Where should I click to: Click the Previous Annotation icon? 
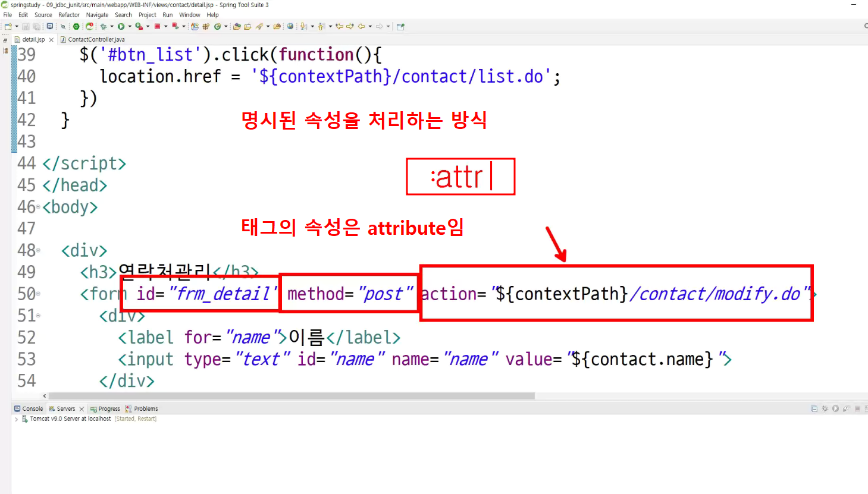321,26
